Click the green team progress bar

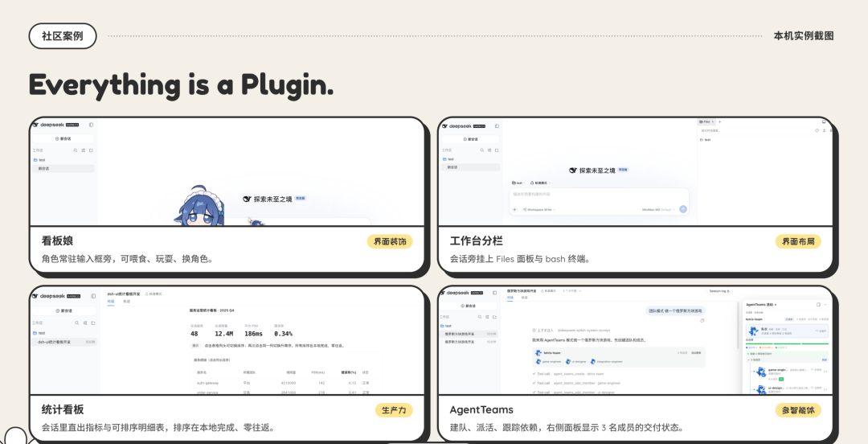pos(787,343)
